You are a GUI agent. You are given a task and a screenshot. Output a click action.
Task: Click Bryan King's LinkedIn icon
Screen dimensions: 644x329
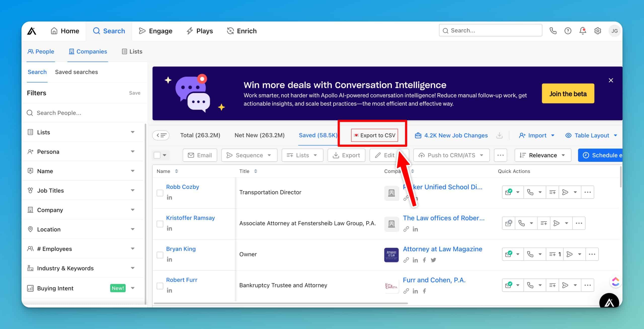click(169, 259)
